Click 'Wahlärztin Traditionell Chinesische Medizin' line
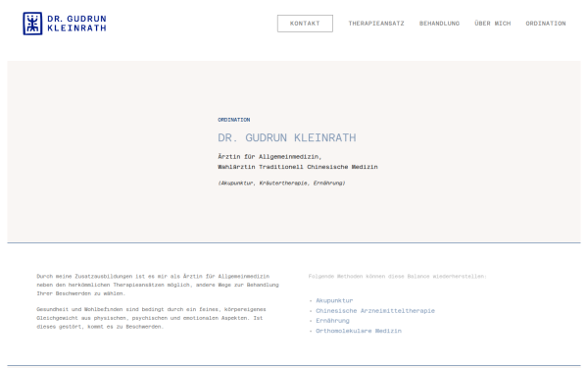 [298, 167]
